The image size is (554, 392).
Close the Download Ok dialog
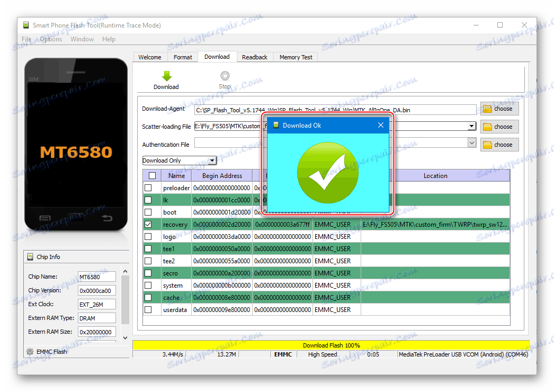(x=380, y=125)
